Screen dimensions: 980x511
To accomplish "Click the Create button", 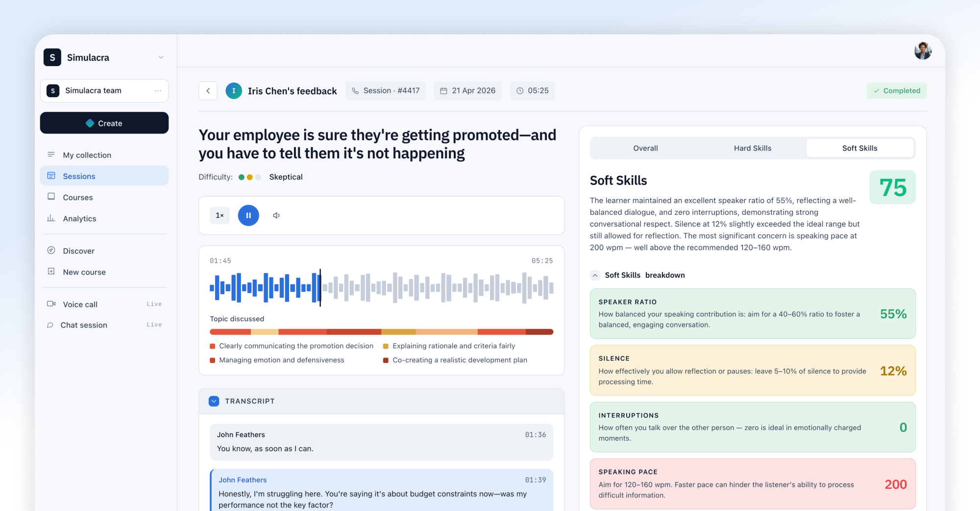I will click(x=104, y=123).
